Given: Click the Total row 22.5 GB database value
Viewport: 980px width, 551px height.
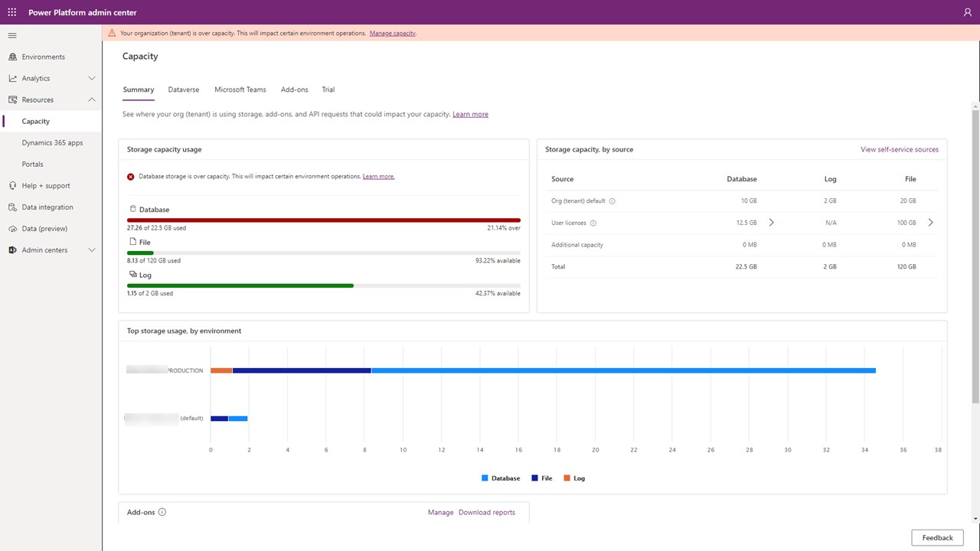Looking at the screenshot, I should (x=746, y=266).
